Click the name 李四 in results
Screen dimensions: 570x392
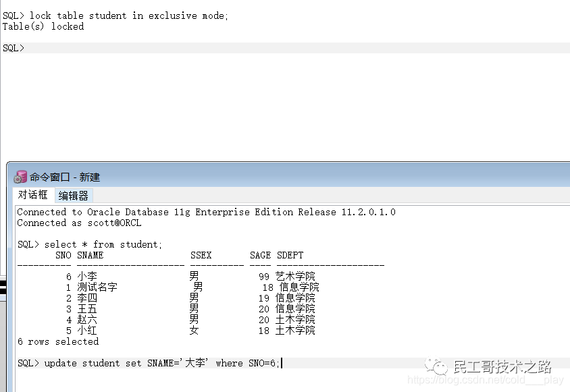(x=87, y=298)
